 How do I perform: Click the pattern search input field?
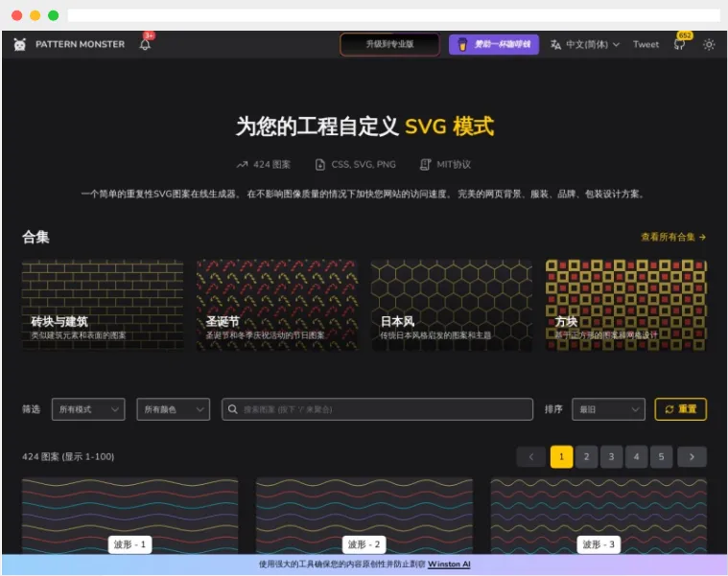point(378,409)
